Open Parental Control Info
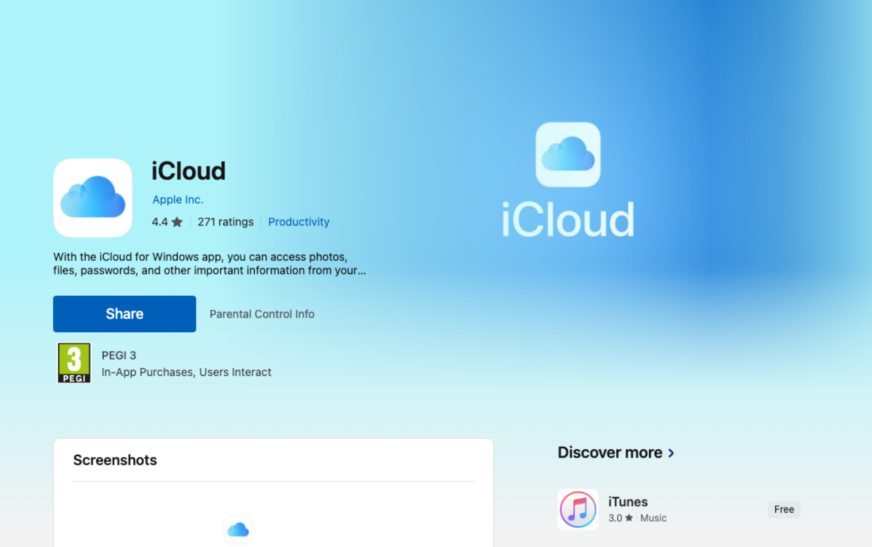This screenshot has width=872, height=547. click(x=262, y=314)
